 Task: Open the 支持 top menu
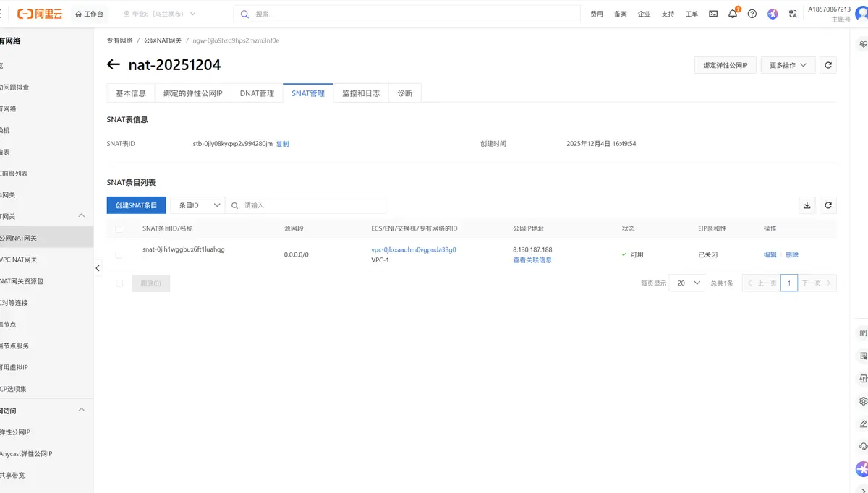668,14
